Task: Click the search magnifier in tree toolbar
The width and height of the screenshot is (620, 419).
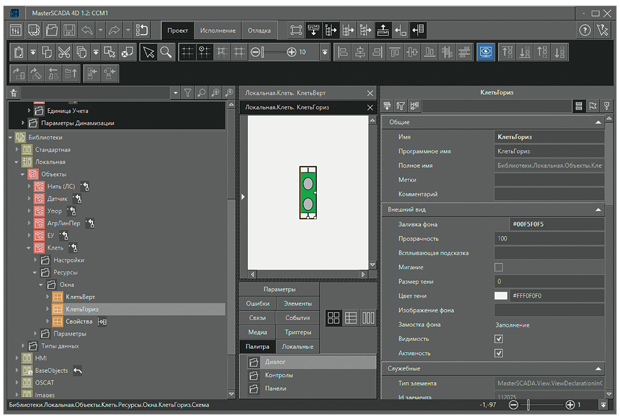Action: coord(201,93)
